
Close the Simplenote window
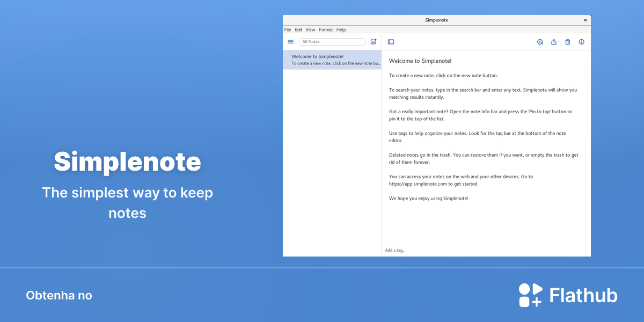tap(586, 20)
